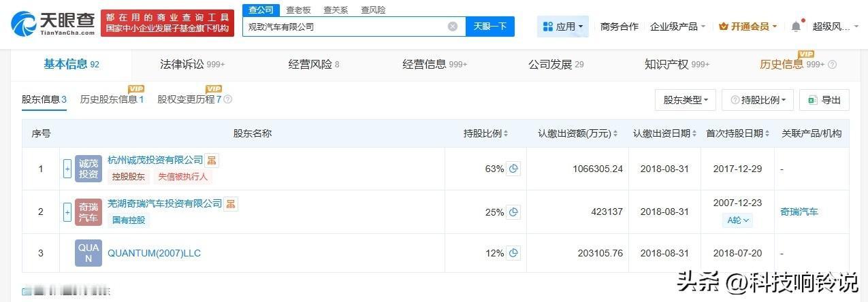This screenshot has height=302, width=868.
Task: Click the VIP crown icon beside 开通会员
Action: pos(724,27)
